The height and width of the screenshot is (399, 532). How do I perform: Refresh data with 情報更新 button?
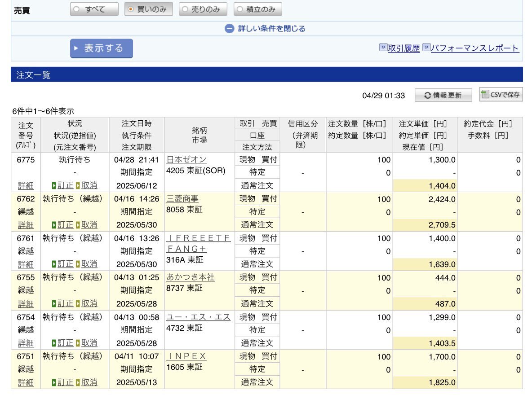tap(443, 95)
